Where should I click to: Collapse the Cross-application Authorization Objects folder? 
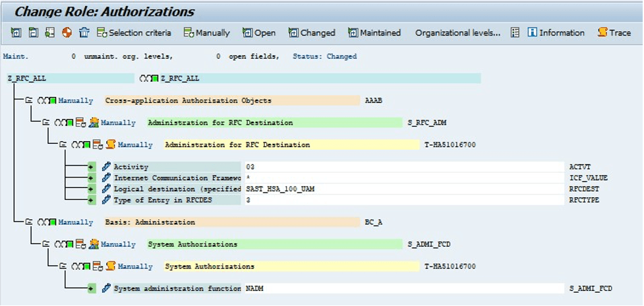tap(29, 101)
